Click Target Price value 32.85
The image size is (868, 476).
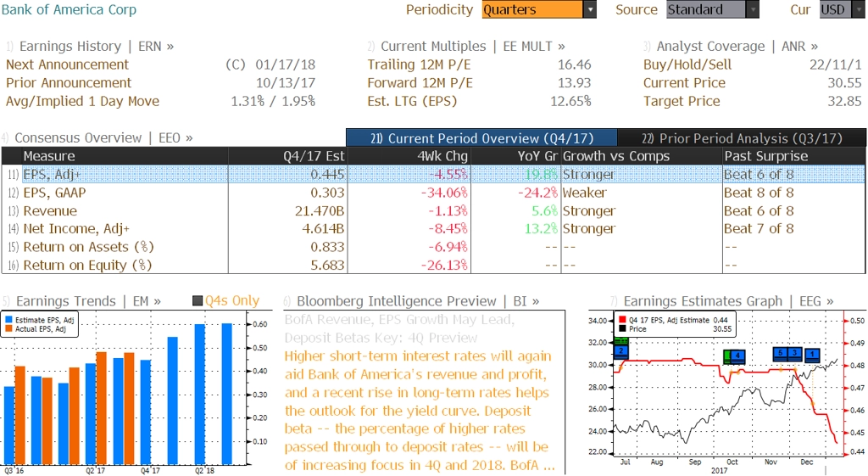pyautogui.click(x=844, y=101)
